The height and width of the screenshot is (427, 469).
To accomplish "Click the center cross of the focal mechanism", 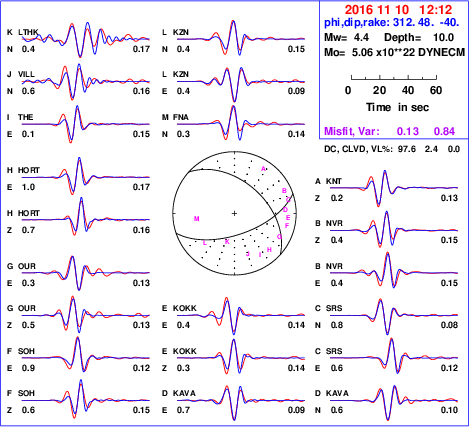I will (235, 213).
